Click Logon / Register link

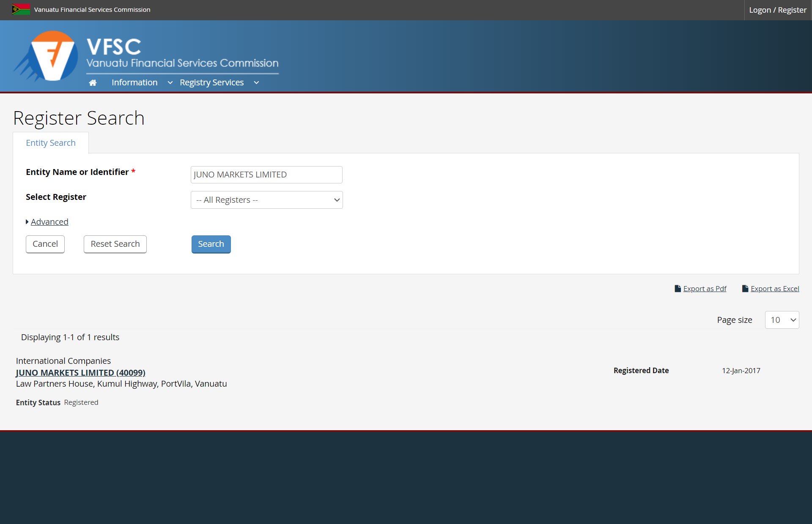(x=777, y=10)
